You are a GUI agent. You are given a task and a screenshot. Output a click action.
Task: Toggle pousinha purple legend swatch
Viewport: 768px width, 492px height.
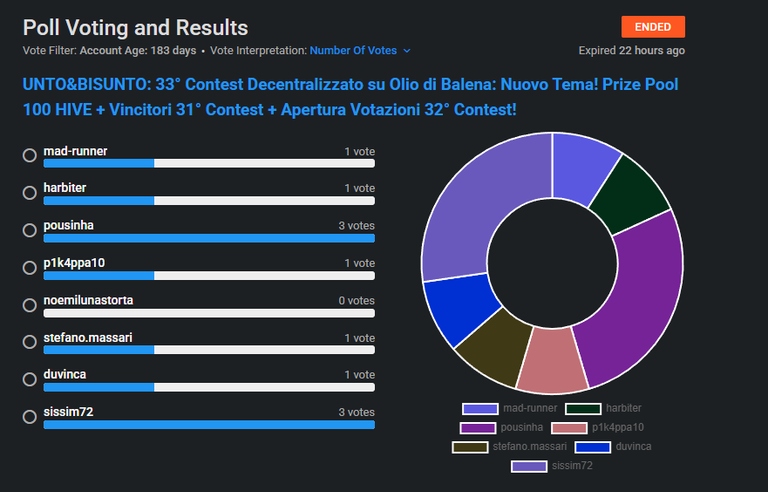click(x=478, y=428)
